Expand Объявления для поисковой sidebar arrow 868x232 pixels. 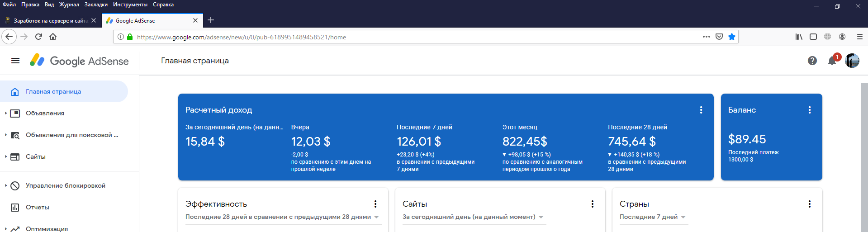click(5, 135)
